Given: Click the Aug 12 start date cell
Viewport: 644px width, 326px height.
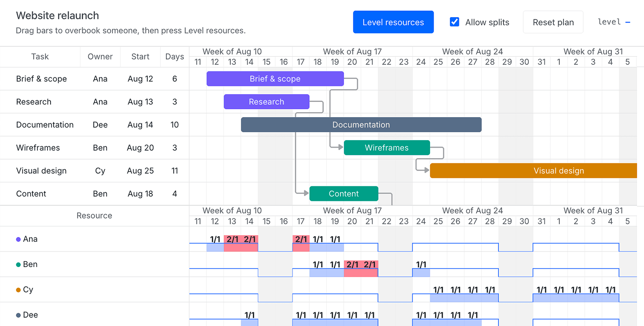Looking at the screenshot, I should click(140, 79).
